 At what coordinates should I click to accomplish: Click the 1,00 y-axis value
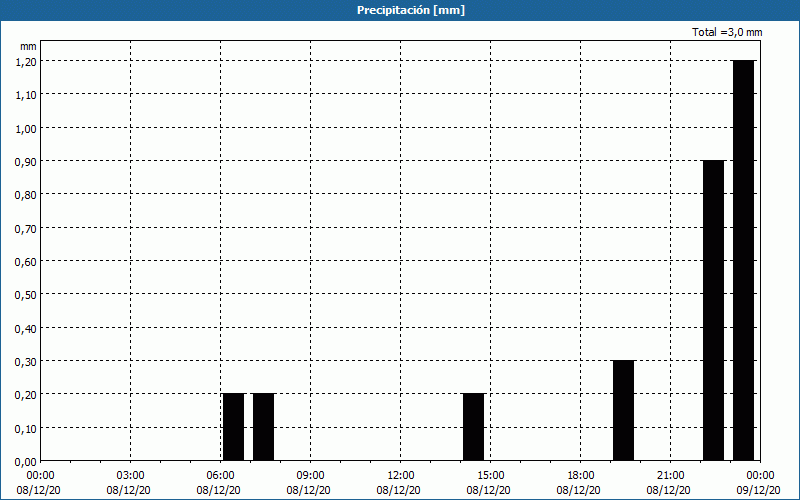click(26, 128)
